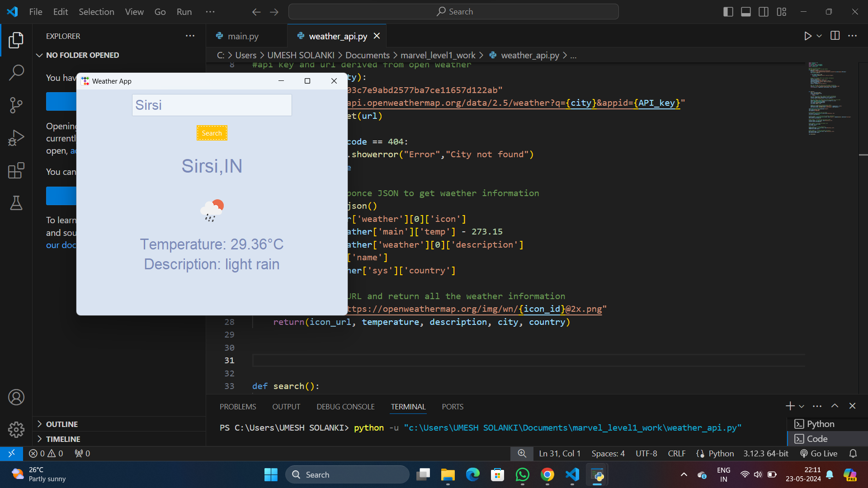
Task: Open the Manage settings gear
Action: [16, 430]
